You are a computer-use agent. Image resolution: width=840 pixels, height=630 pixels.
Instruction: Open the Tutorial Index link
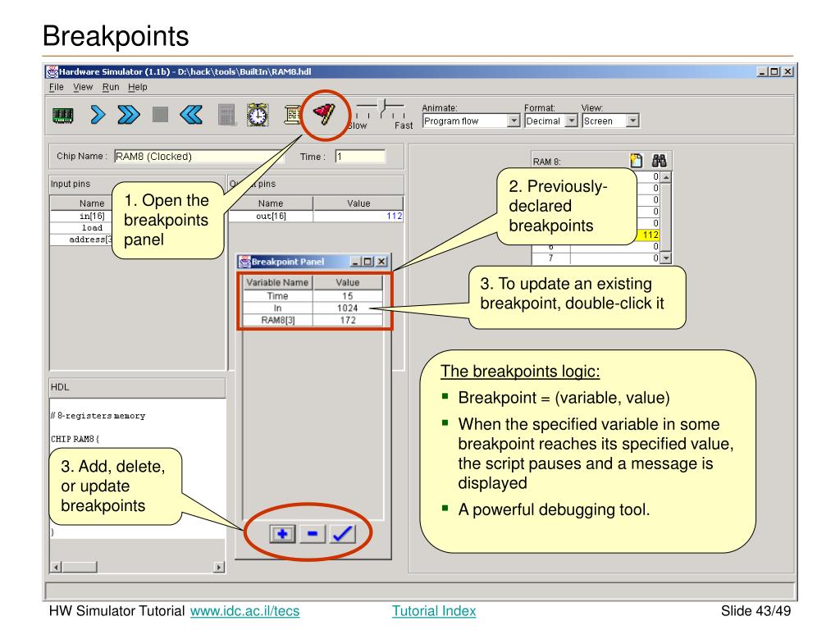pos(434,610)
